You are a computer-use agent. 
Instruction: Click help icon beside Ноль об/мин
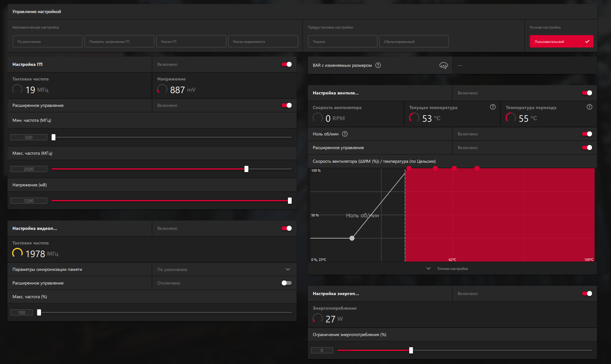click(345, 134)
